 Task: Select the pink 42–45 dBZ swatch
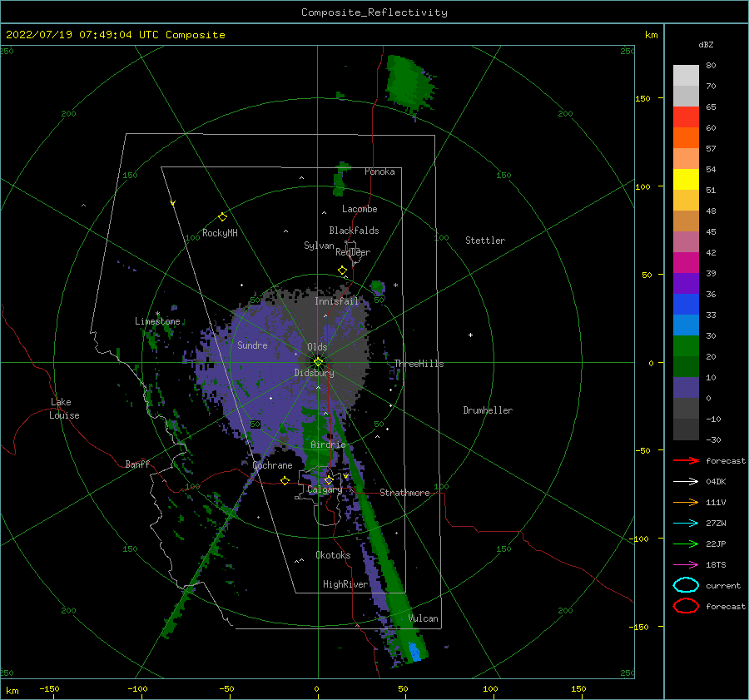point(686,242)
